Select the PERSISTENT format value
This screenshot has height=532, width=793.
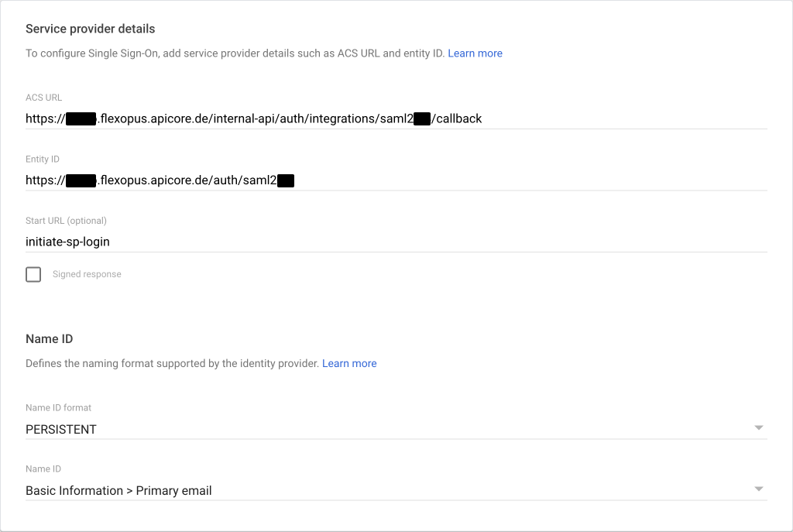point(61,429)
